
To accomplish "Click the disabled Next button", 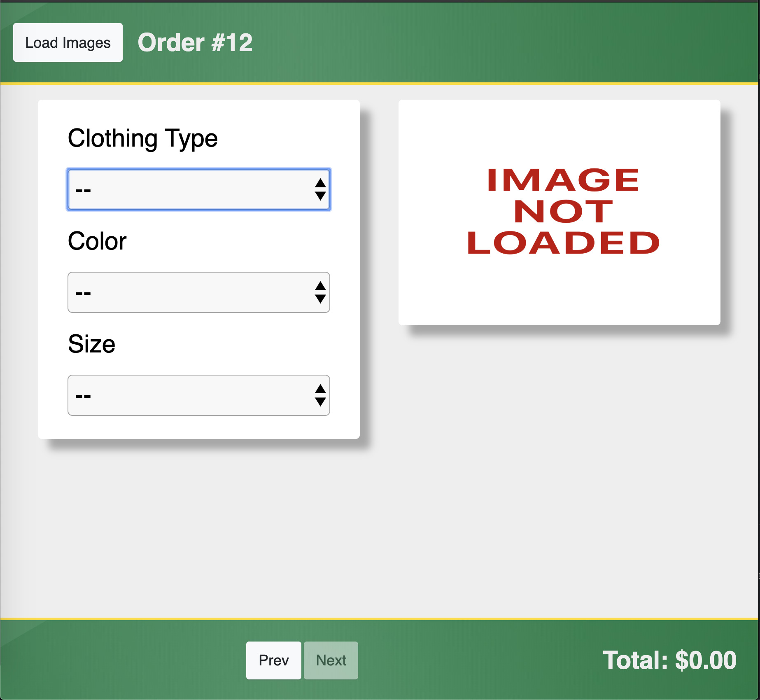I will click(331, 660).
